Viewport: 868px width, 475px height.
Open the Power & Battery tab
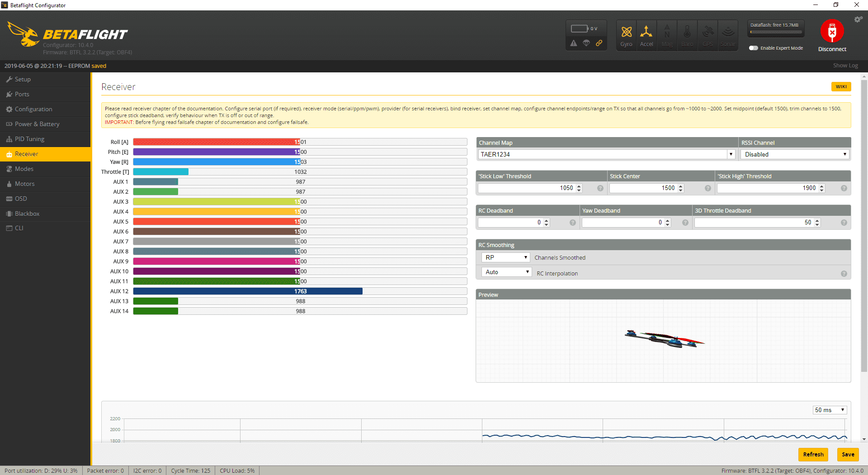pos(45,124)
